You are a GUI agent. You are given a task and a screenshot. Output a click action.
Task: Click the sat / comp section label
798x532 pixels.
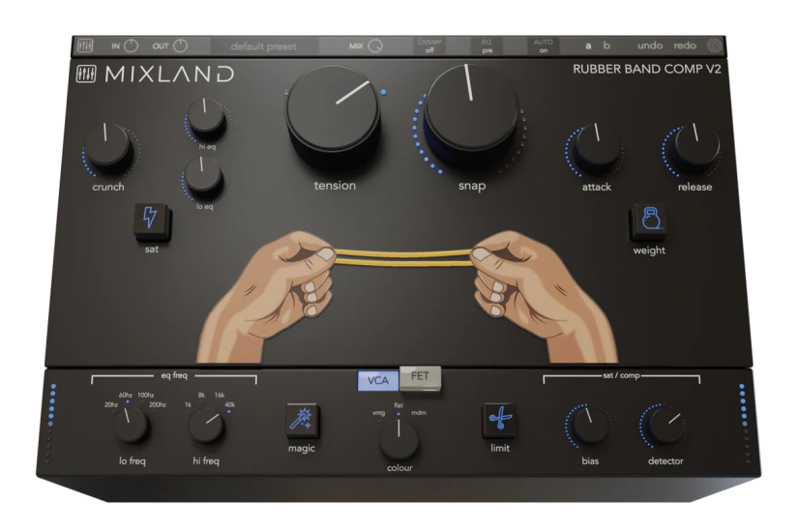click(621, 375)
